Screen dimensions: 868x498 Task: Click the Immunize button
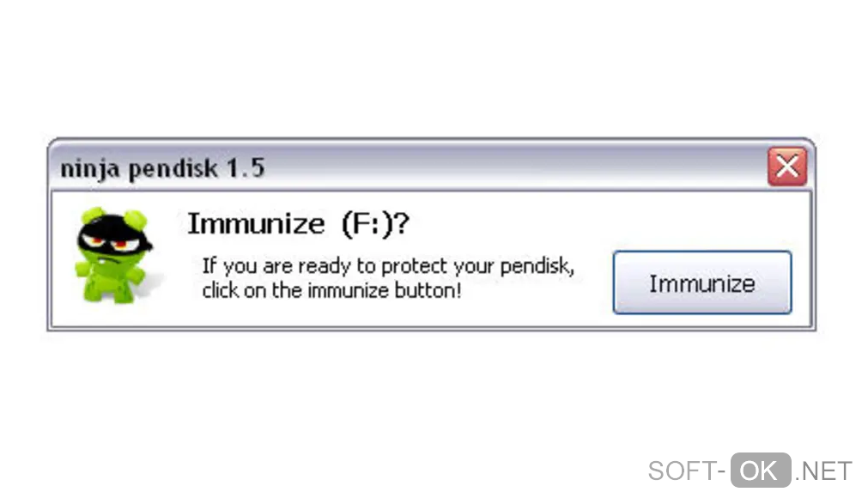[x=701, y=282]
